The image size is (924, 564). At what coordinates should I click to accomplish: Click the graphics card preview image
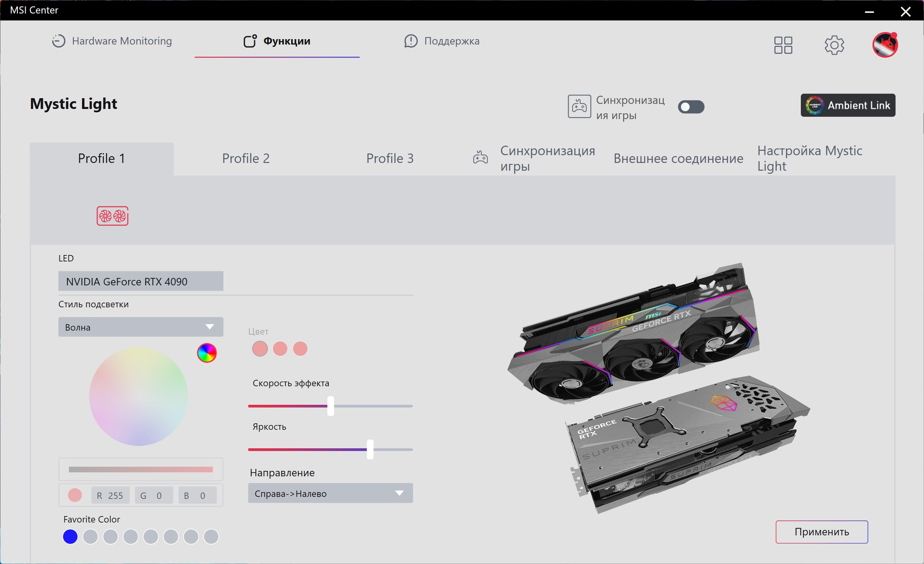click(658, 388)
